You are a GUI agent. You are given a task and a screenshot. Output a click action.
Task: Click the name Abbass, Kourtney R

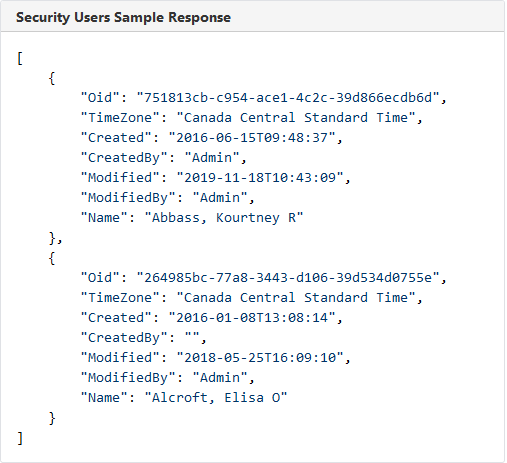[224, 218]
